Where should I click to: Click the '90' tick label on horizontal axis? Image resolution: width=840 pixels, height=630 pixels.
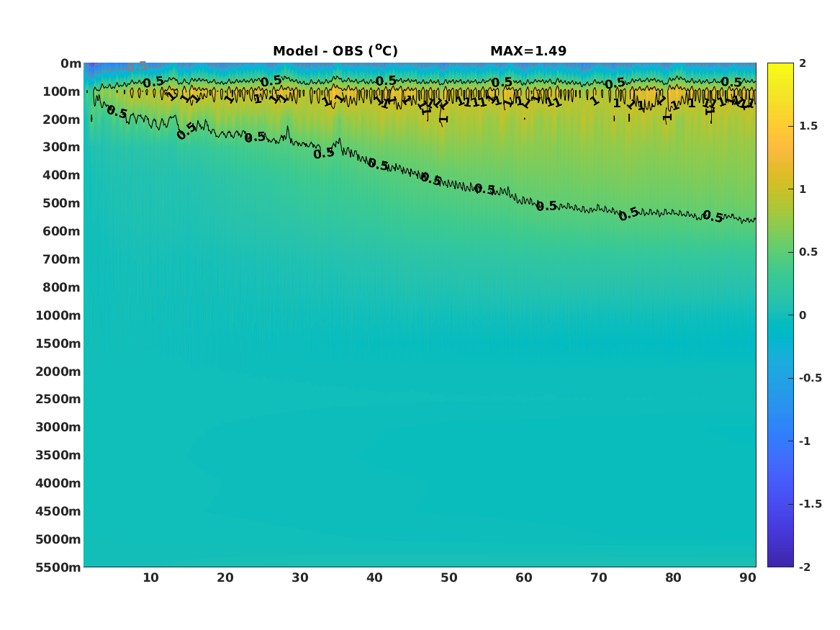(748, 577)
